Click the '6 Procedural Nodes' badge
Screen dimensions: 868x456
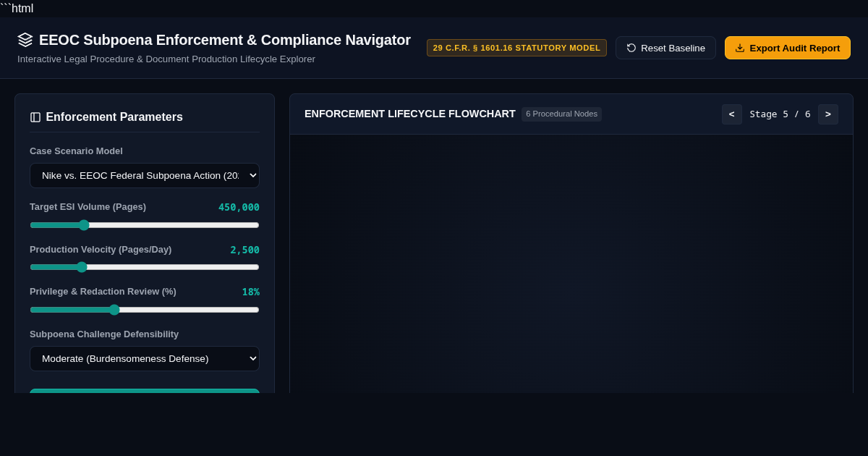(561, 114)
